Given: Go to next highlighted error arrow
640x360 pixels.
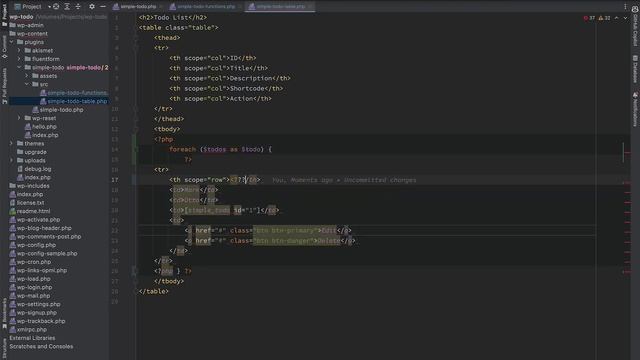Looking at the screenshot, I should [x=625, y=18].
